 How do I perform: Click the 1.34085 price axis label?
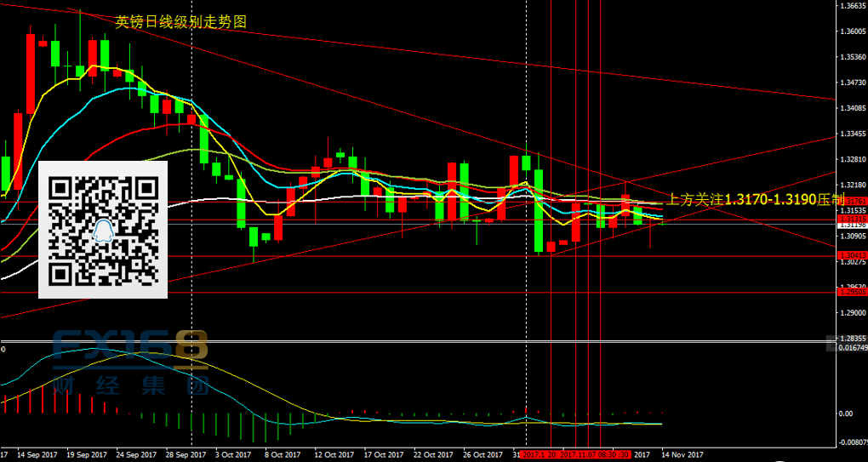(x=852, y=108)
